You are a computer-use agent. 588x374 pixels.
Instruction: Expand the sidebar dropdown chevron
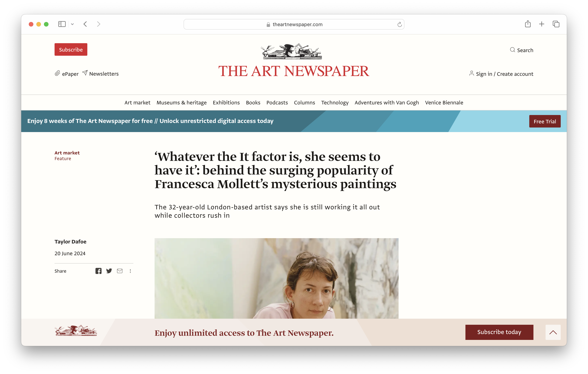72,24
